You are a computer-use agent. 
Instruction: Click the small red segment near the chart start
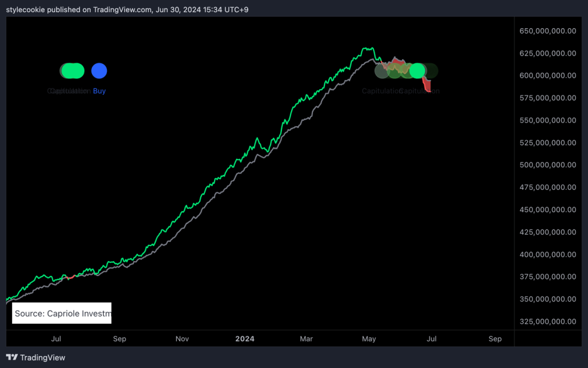point(71,278)
